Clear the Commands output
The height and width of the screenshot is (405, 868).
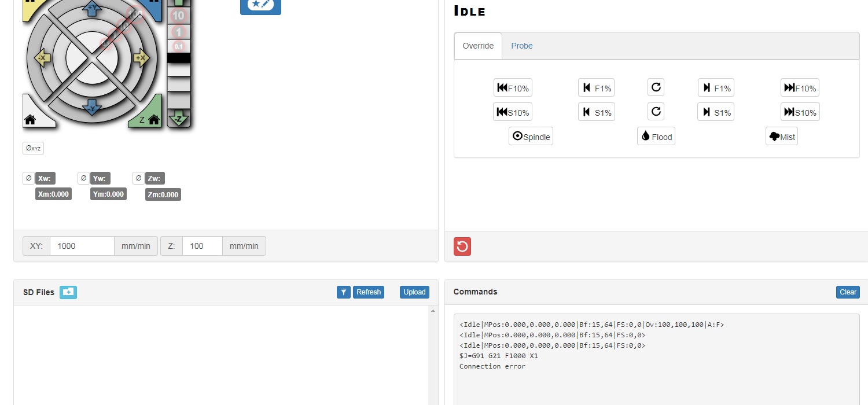[x=848, y=292]
